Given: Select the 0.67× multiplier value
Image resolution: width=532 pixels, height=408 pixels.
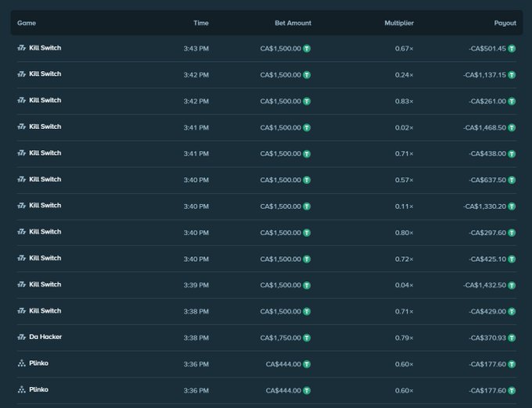Looking at the screenshot, I should pos(404,48).
